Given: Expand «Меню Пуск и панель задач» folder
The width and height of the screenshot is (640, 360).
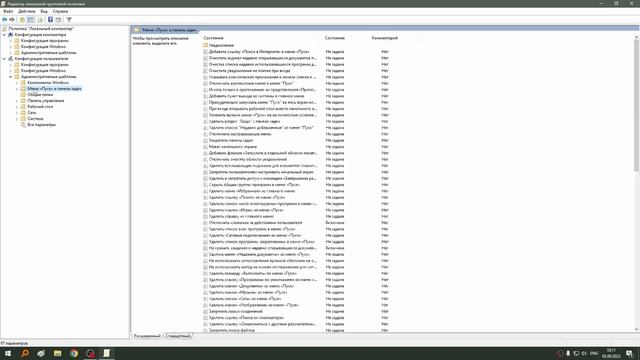Looking at the screenshot, I should [17, 89].
